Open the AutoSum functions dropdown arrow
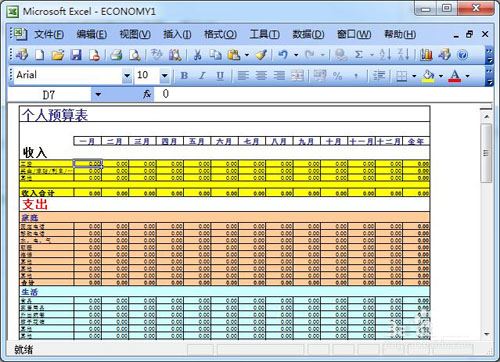 point(372,55)
